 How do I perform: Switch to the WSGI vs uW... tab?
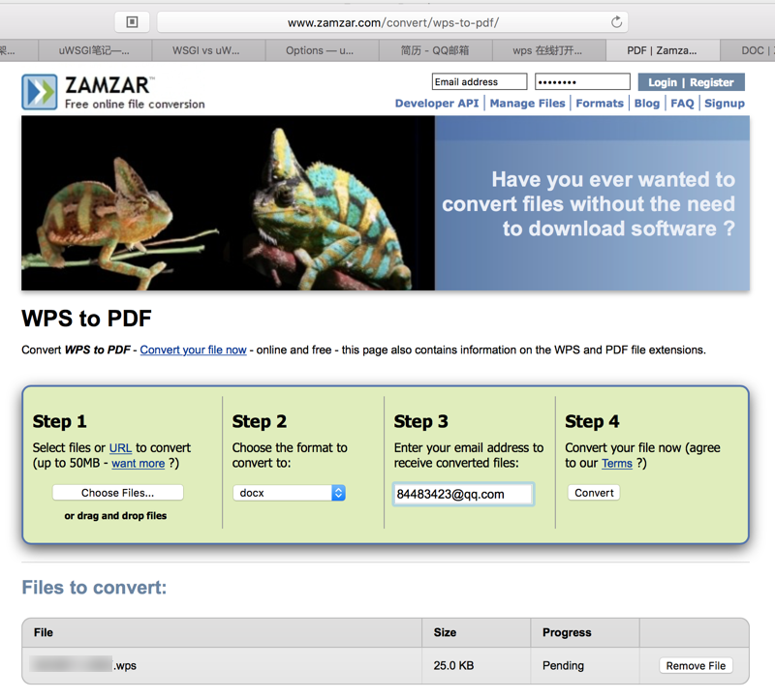pos(208,50)
